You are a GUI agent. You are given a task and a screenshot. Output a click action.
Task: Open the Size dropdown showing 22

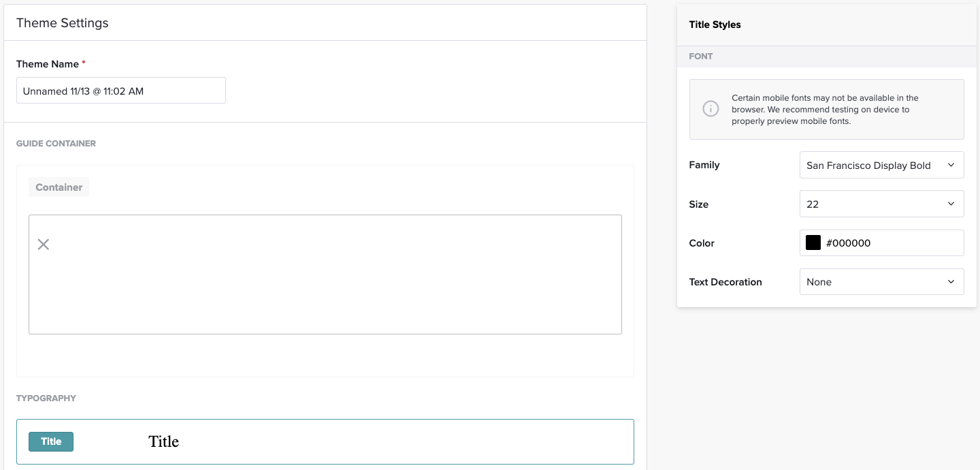click(x=881, y=204)
